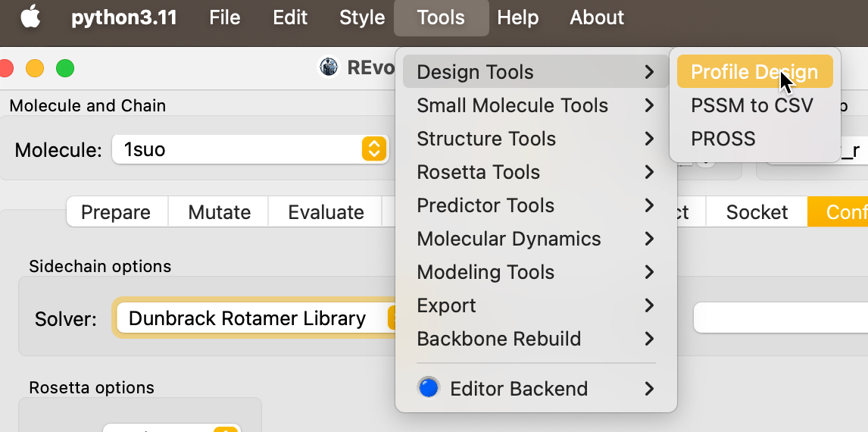Expand the Design Tools submenu
Screen dimensions: 868x432
pyautogui.click(x=535, y=71)
